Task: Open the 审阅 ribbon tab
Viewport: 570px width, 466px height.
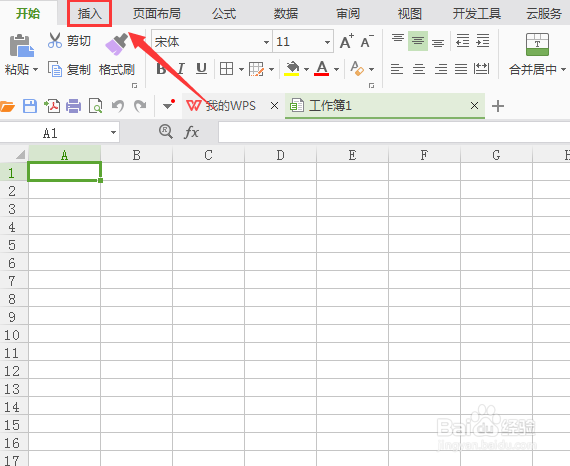Action: point(348,13)
